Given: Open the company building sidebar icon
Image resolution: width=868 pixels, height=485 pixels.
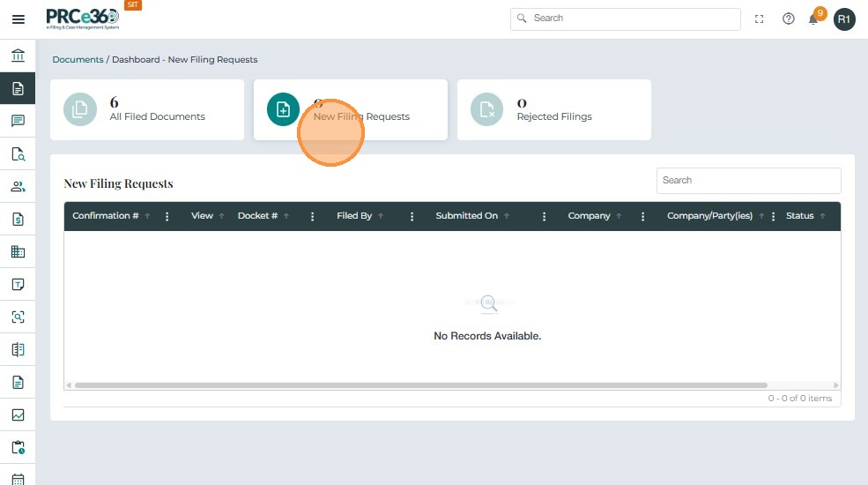Looking at the screenshot, I should [x=18, y=251].
